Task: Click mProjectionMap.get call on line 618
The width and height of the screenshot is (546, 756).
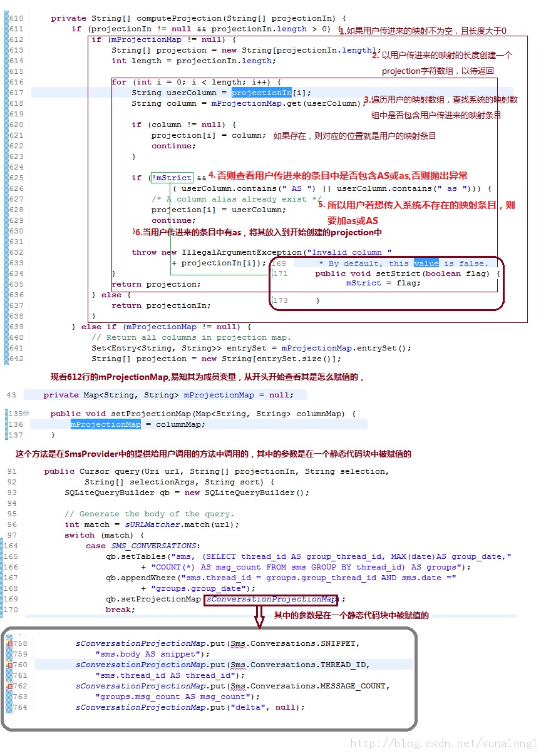Action: [x=285, y=103]
